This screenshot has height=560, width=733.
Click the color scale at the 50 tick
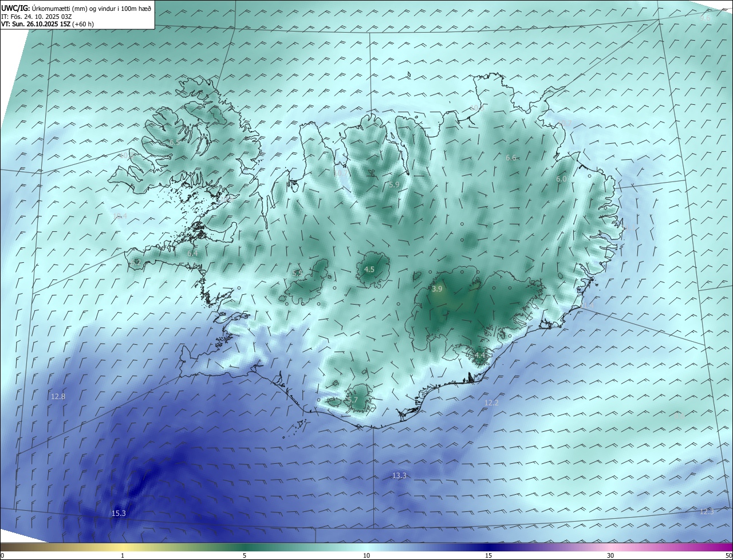729,555
